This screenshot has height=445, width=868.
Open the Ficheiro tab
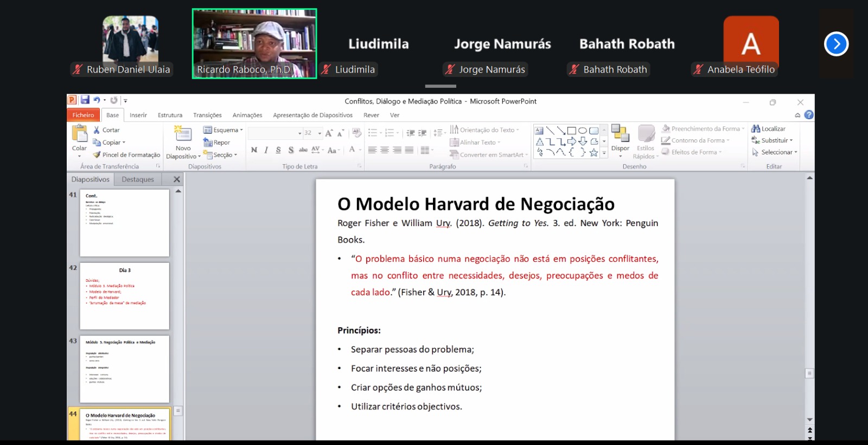pyautogui.click(x=83, y=115)
